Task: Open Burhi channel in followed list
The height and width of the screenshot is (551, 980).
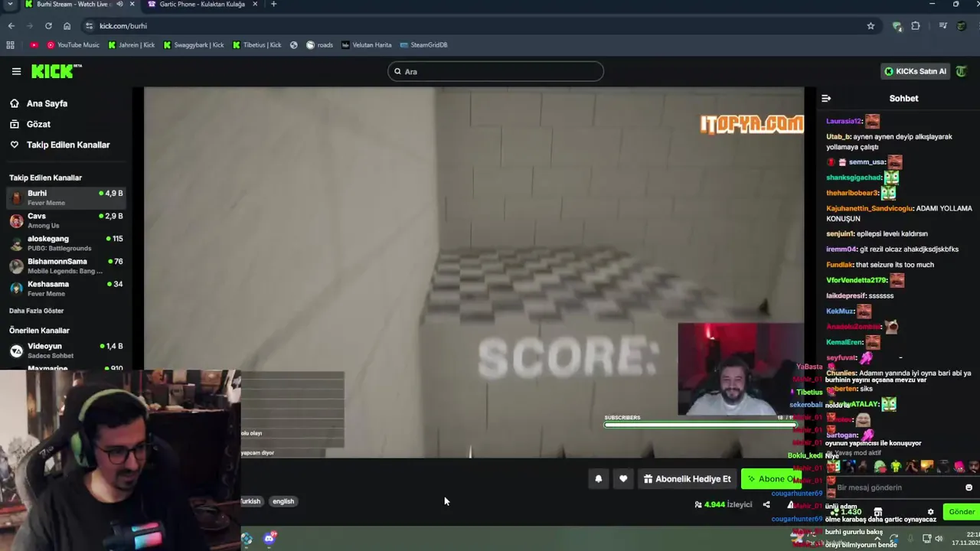Action: pos(66,197)
